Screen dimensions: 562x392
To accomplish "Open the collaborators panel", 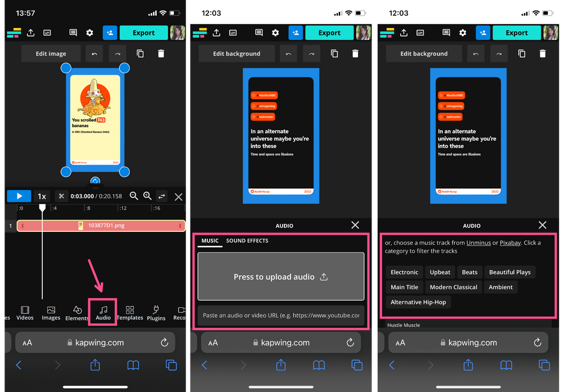I will (110, 33).
